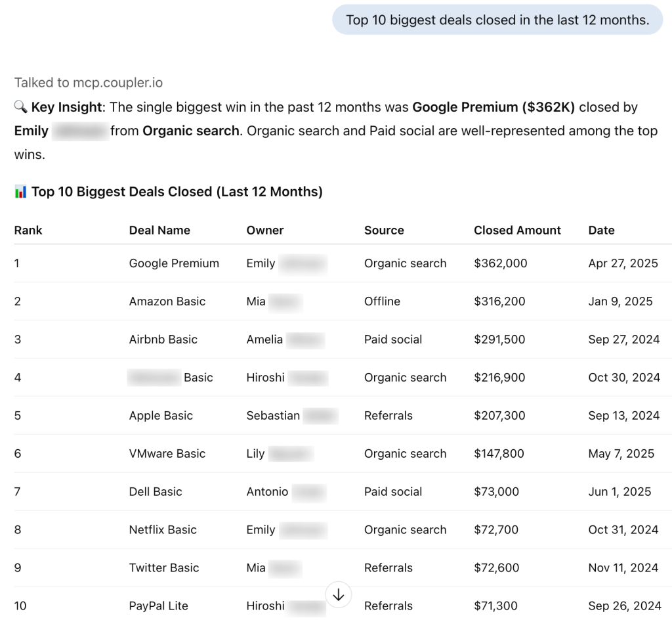Select the PayPal Lite deal name cell
672x620 pixels.
coord(159,606)
